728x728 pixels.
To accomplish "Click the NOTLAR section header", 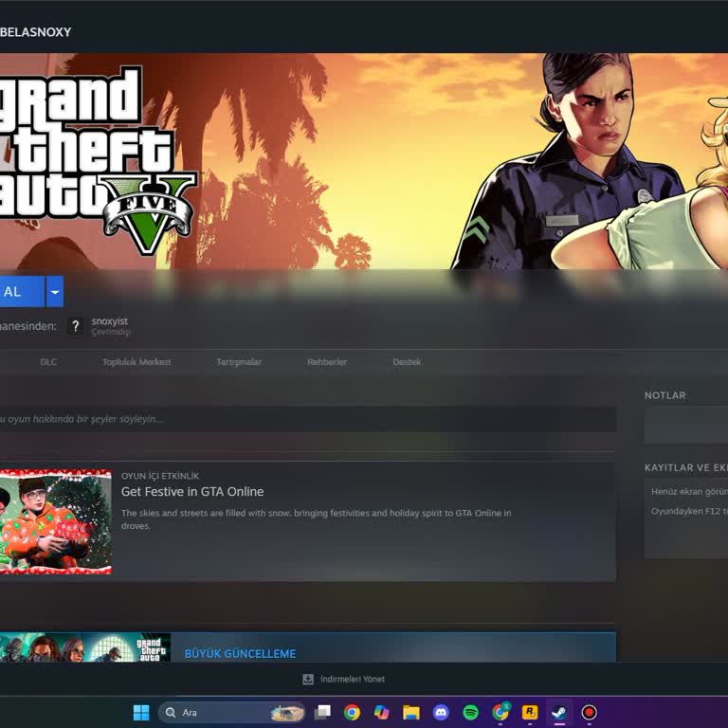I will coord(664,395).
